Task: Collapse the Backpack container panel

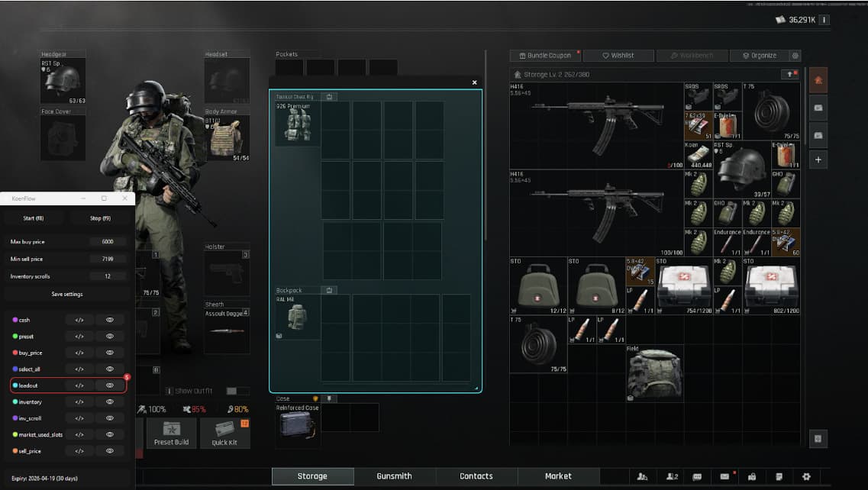Action: coord(329,291)
